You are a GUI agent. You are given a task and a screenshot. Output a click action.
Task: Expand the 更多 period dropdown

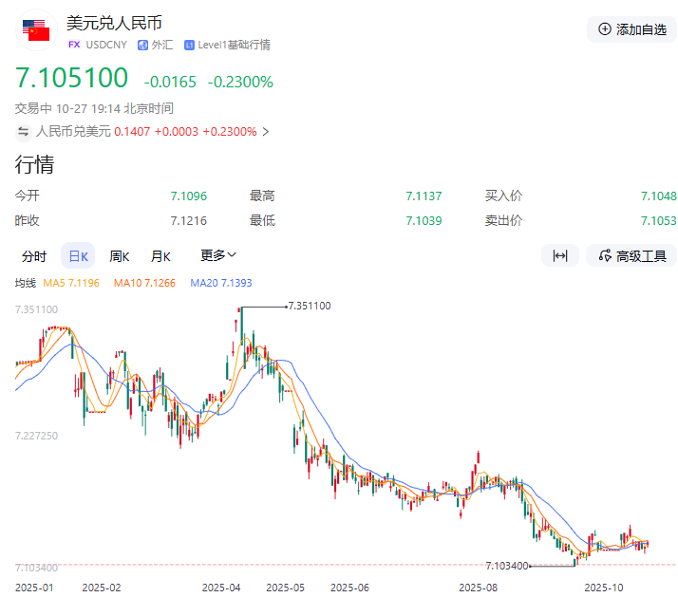pyautogui.click(x=218, y=255)
